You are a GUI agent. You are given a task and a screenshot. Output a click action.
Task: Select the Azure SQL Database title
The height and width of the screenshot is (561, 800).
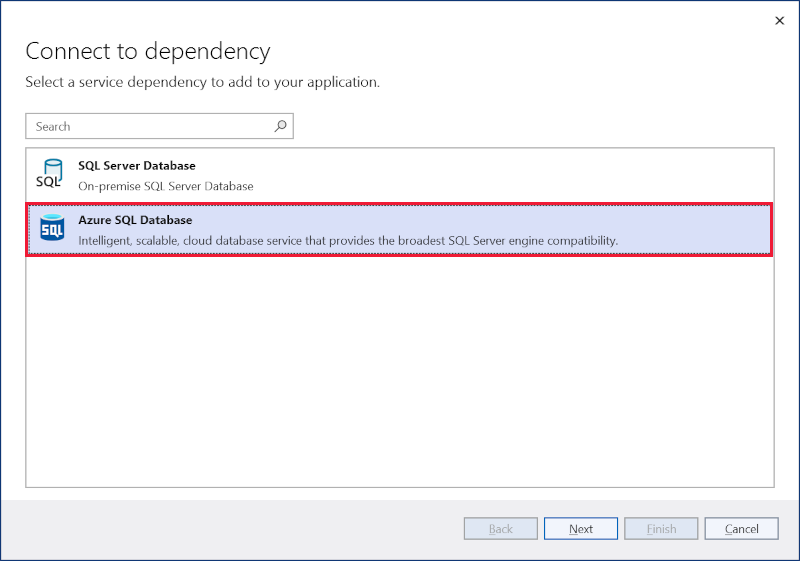[x=135, y=219]
